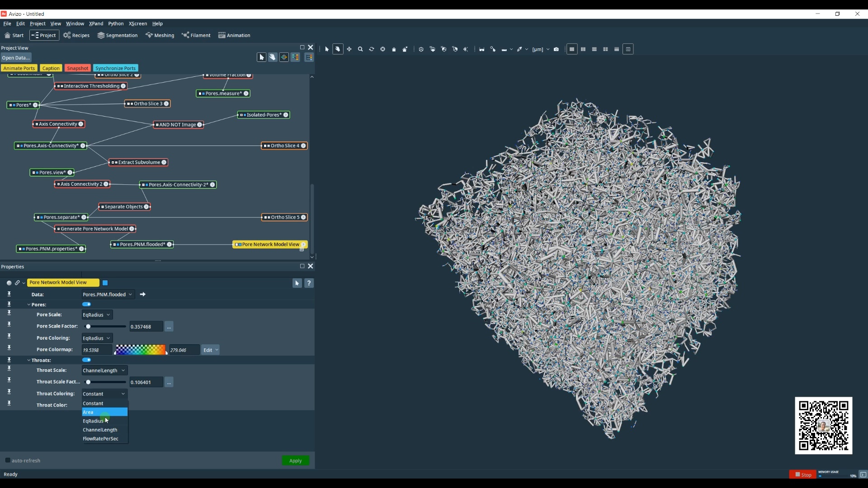Screen dimensions: 868x488
Task: Click the Pore Colormap gradient bar
Action: (141, 350)
